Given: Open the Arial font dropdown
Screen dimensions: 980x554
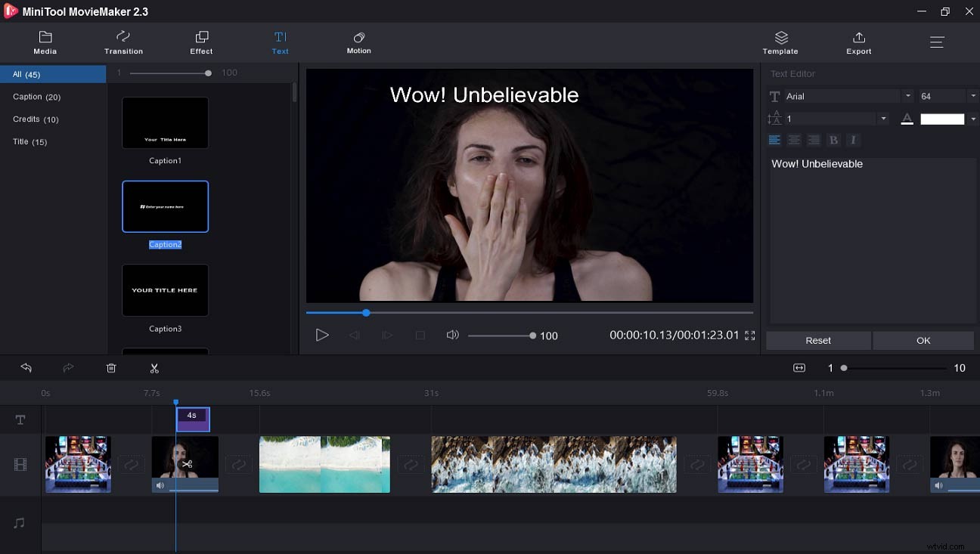Looking at the screenshot, I should tap(907, 96).
